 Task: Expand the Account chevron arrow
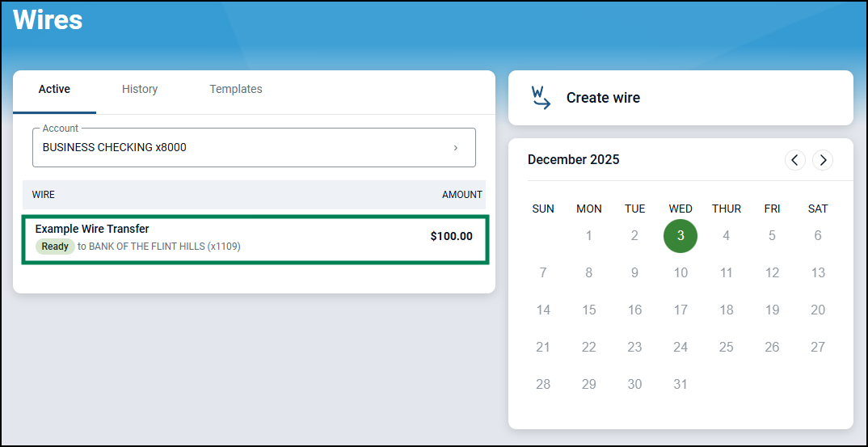455,148
